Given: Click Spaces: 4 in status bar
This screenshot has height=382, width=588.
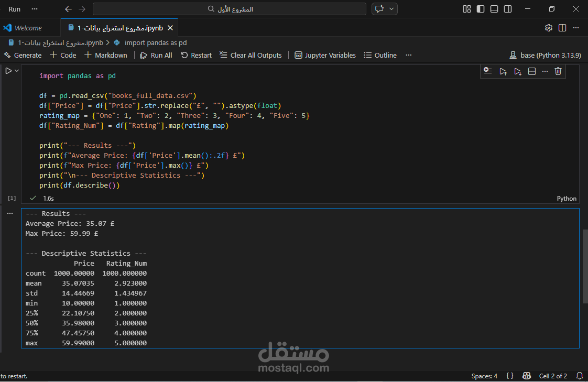Looking at the screenshot, I should click(484, 376).
